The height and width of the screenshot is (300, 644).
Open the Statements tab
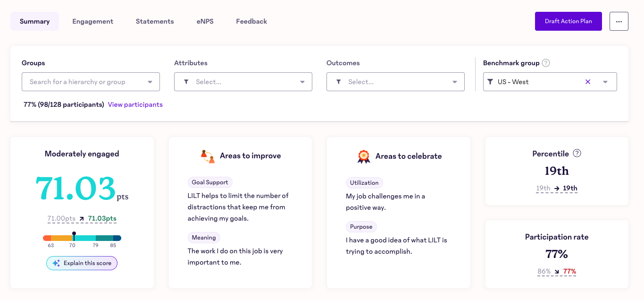tap(155, 21)
